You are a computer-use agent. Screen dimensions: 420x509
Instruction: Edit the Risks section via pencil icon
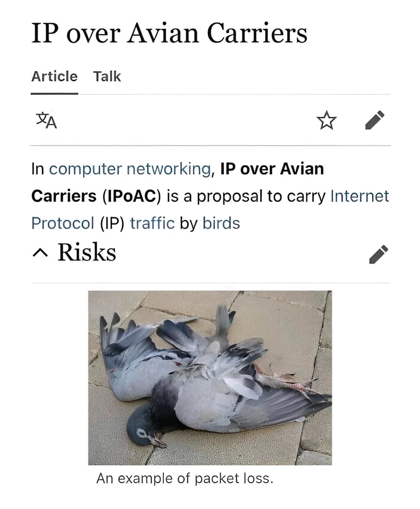[x=378, y=254]
